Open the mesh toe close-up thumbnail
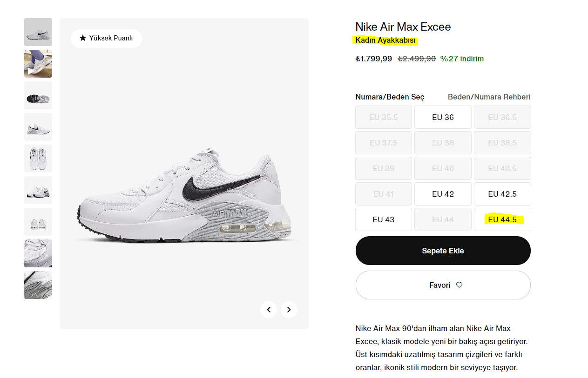This screenshot has height=378, width=588. point(38,253)
